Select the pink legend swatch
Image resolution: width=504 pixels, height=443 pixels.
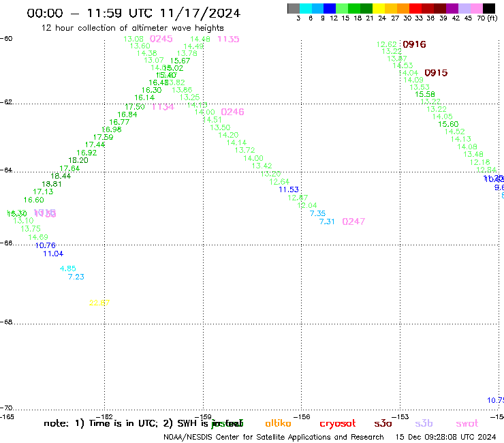coord(477,8)
